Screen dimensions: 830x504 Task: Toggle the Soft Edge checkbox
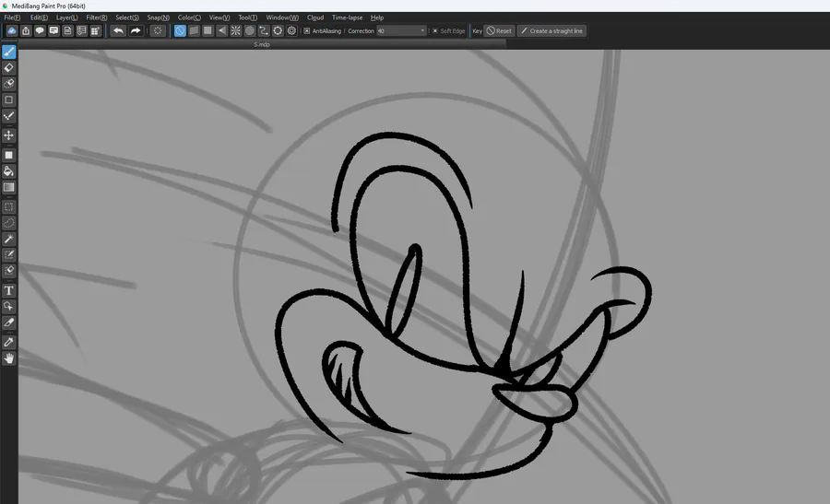(435, 30)
